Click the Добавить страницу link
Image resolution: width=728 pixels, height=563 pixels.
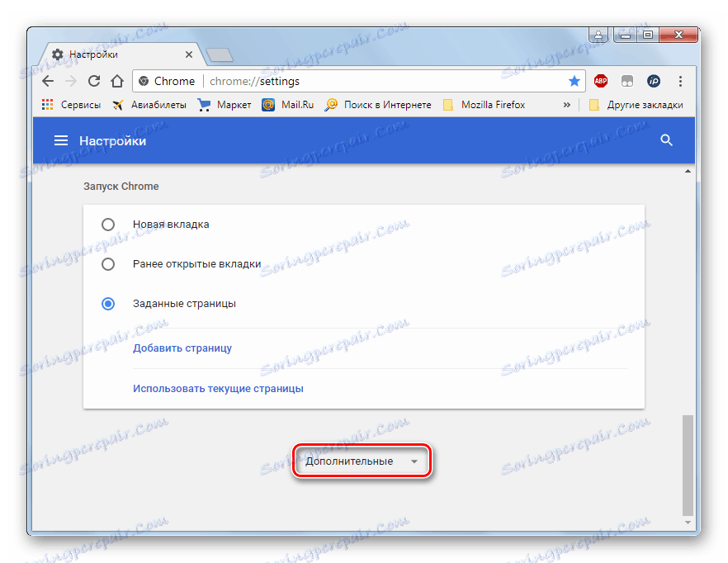click(182, 348)
